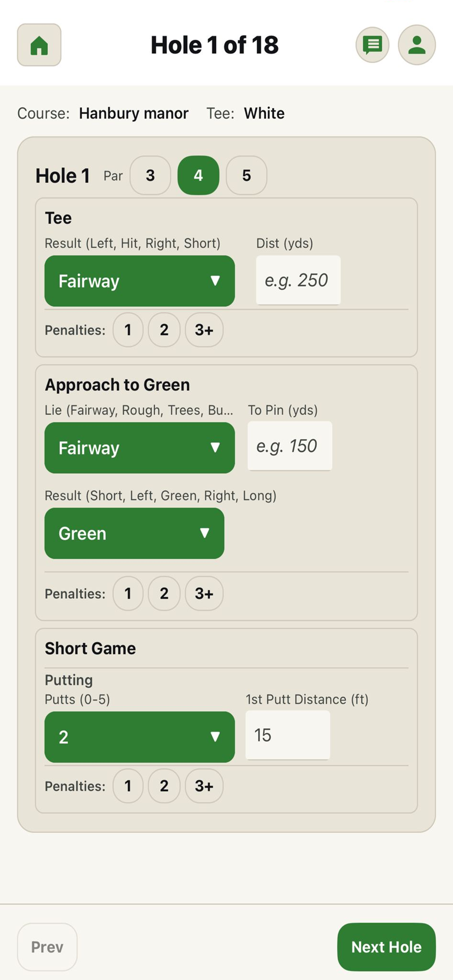Image resolution: width=453 pixels, height=980 pixels.
Task: Open the chat messages icon
Action: click(372, 45)
